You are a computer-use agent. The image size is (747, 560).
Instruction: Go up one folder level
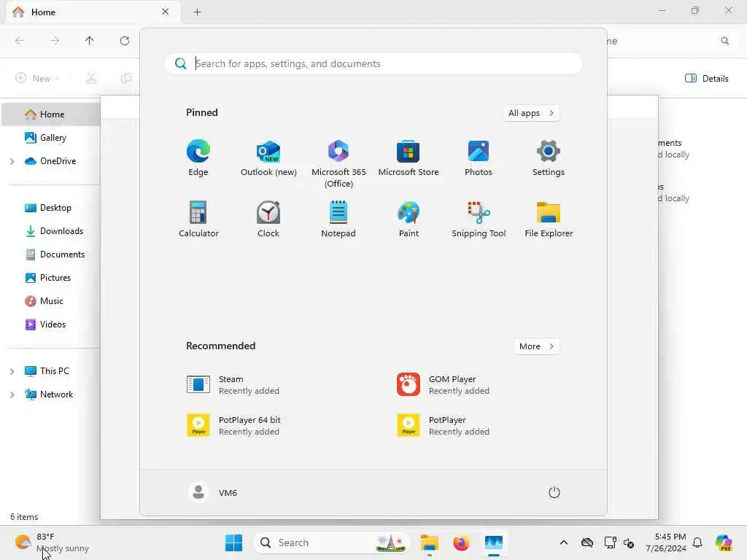tap(89, 41)
